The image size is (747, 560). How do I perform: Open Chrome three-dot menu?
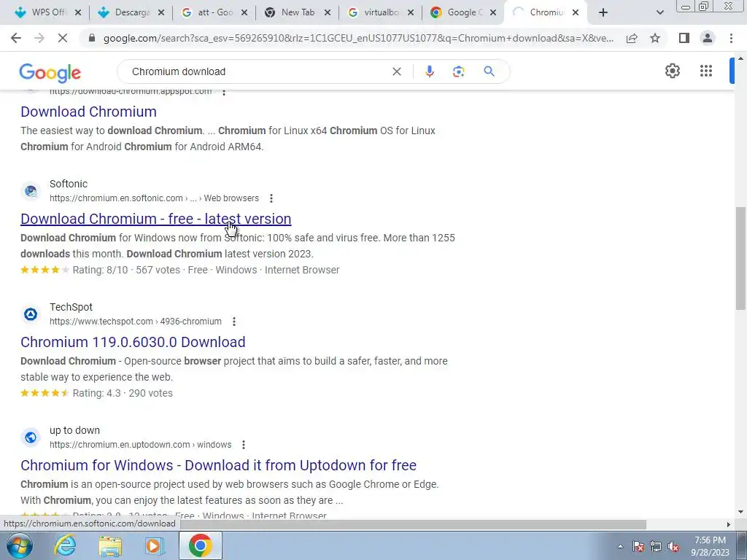point(731,38)
